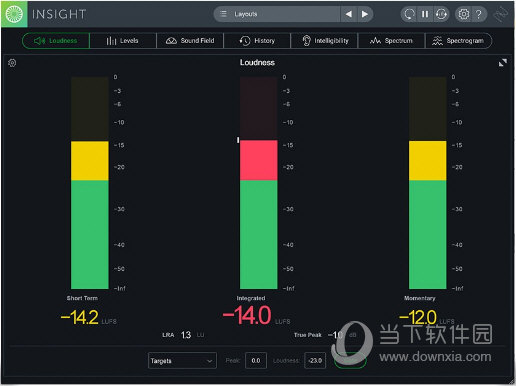516x386 pixels.
Task: Open Loudness panel settings gear
Action: tap(12, 63)
